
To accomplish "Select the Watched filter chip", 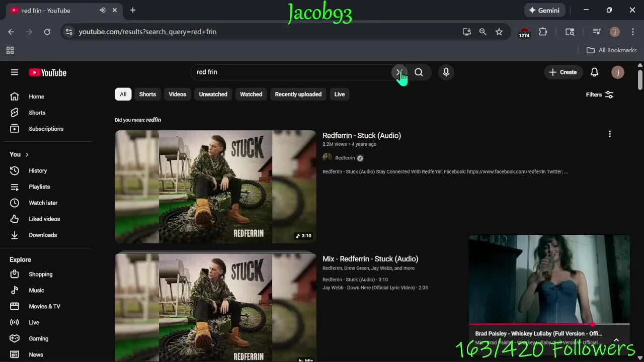I will pos(251,94).
